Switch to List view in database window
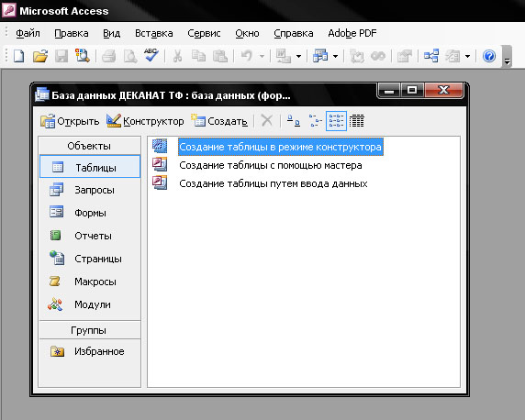 point(336,121)
